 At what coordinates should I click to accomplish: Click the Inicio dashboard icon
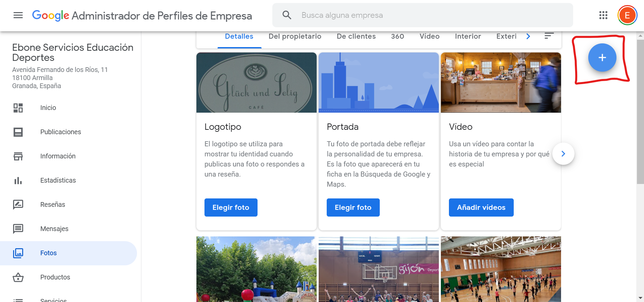coord(18,108)
